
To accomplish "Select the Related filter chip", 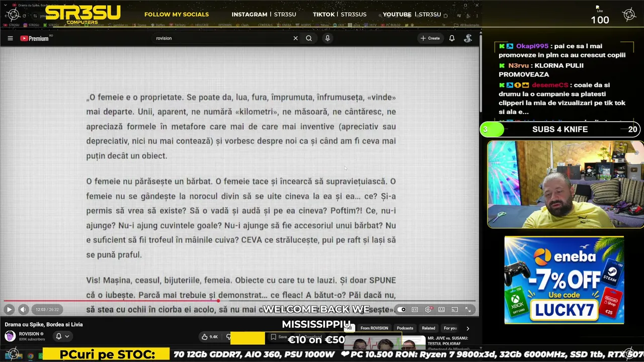I will coord(429,328).
